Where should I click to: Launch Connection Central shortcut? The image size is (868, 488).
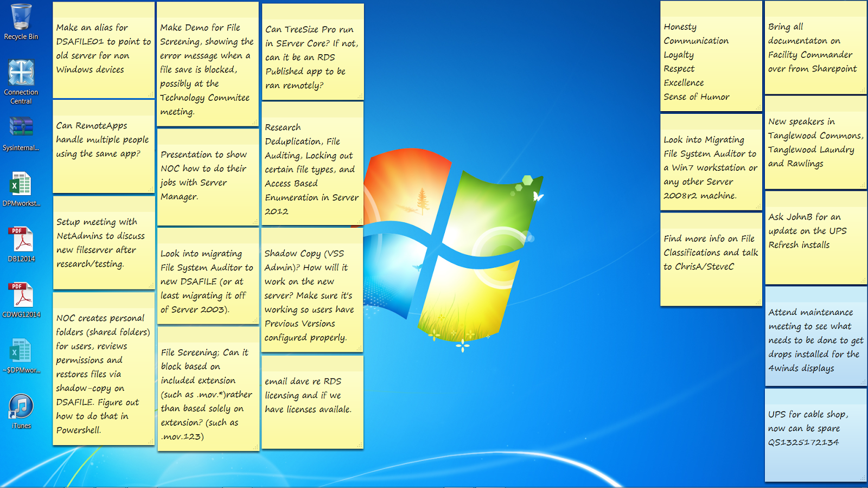pyautogui.click(x=21, y=81)
